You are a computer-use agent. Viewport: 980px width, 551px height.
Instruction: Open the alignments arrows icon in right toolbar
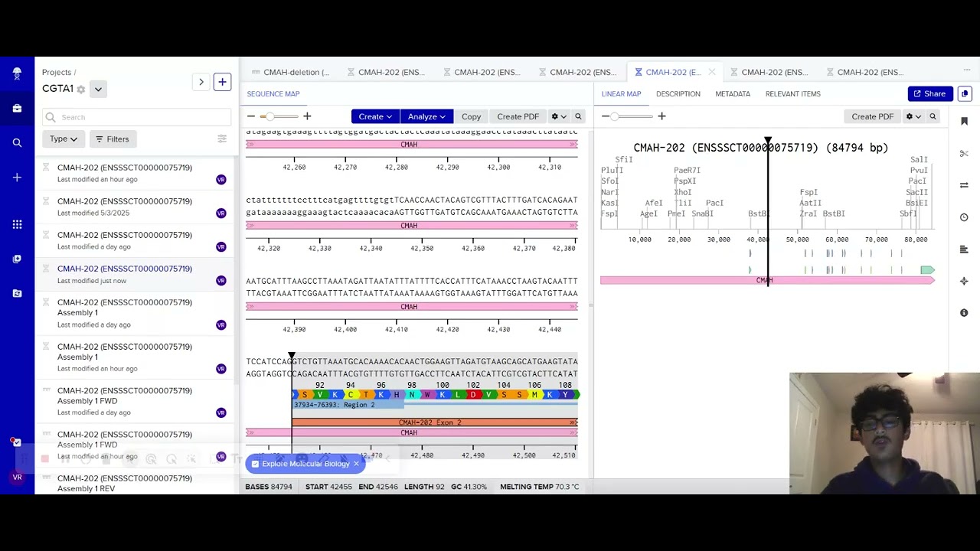pyautogui.click(x=964, y=185)
